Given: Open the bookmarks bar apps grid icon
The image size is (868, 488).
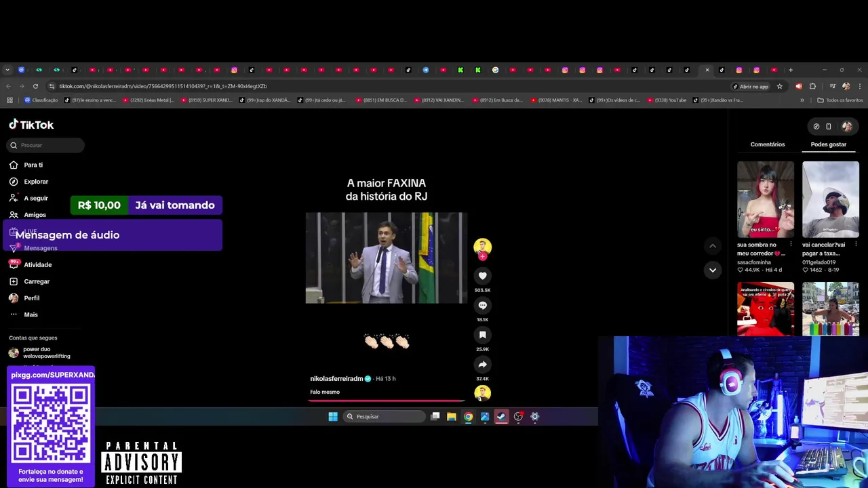Looking at the screenshot, I should (9, 100).
